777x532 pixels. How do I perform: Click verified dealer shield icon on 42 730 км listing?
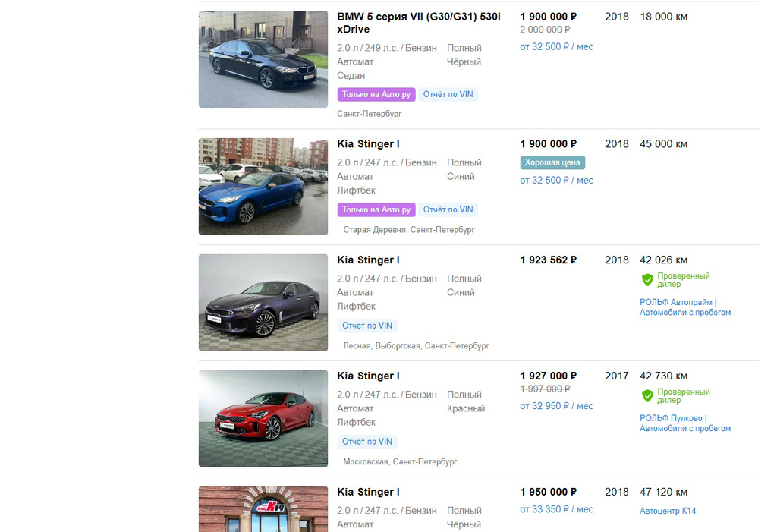click(647, 396)
